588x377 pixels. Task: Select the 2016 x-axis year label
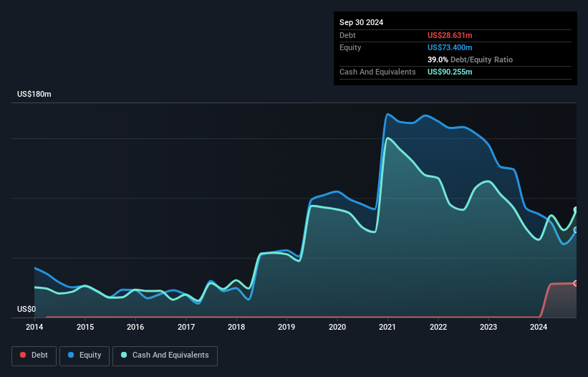coord(135,328)
